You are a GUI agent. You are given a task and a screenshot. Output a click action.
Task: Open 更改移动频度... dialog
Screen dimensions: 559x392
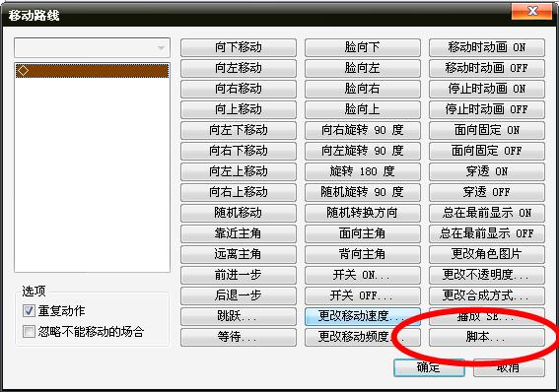[x=363, y=337]
